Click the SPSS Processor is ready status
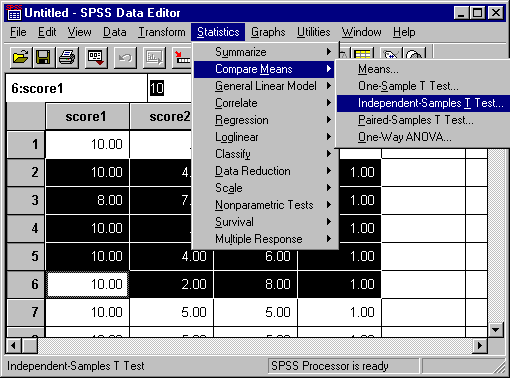Viewport: 510px width, 378px height. coord(343,366)
